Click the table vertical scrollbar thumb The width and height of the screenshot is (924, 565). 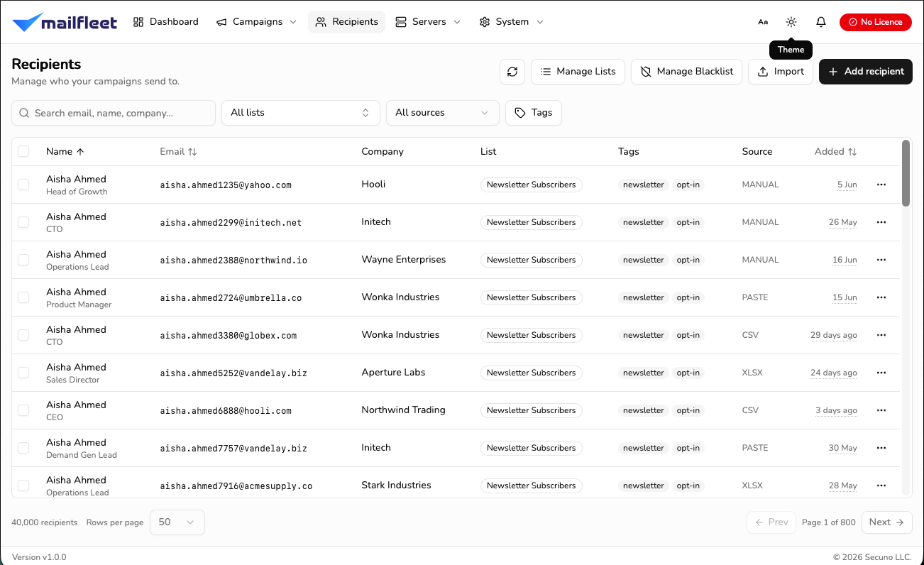point(906,173)
